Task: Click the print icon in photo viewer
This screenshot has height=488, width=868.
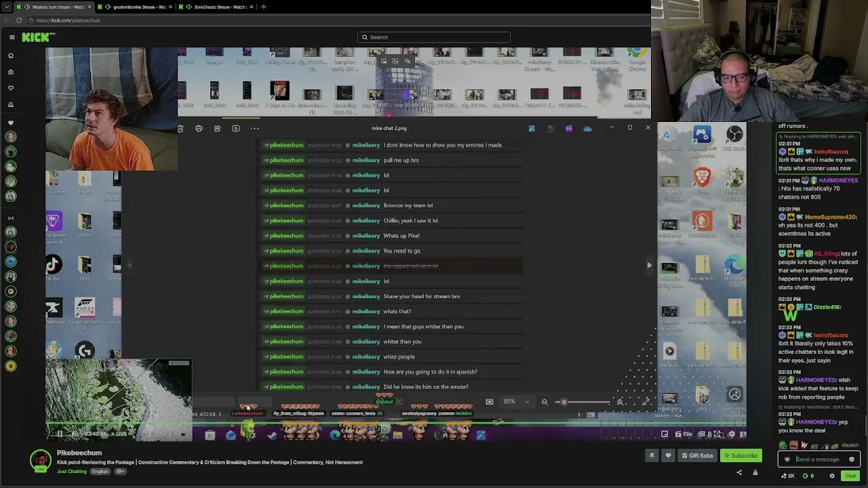Action: 199,128
